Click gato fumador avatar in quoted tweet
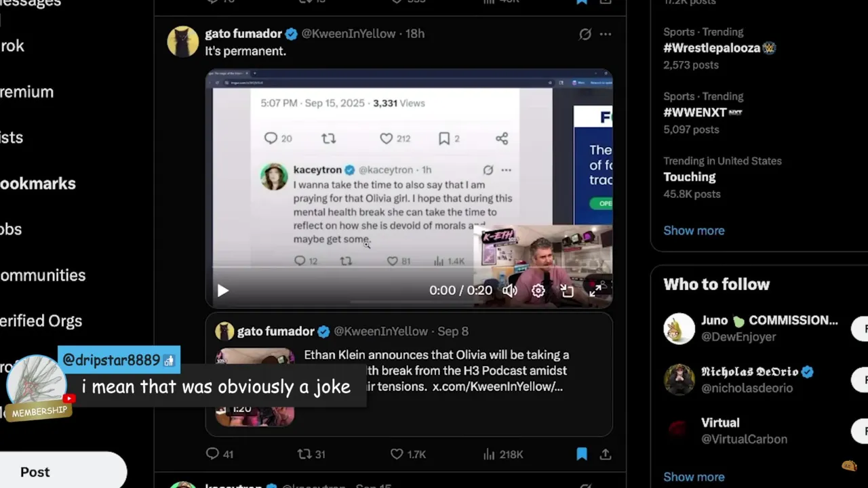 click(x=224, y=331)
